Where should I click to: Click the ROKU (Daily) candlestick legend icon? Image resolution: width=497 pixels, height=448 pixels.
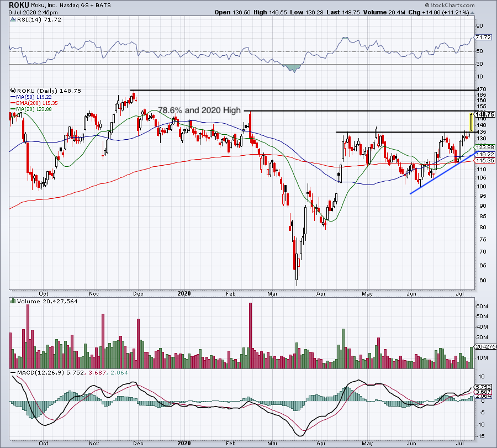point(13,91)
